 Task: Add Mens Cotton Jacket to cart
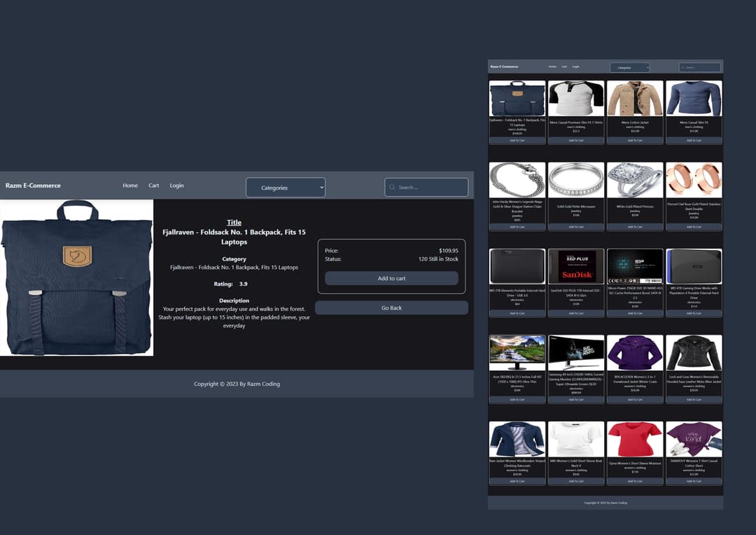click(x=635, y=140)
